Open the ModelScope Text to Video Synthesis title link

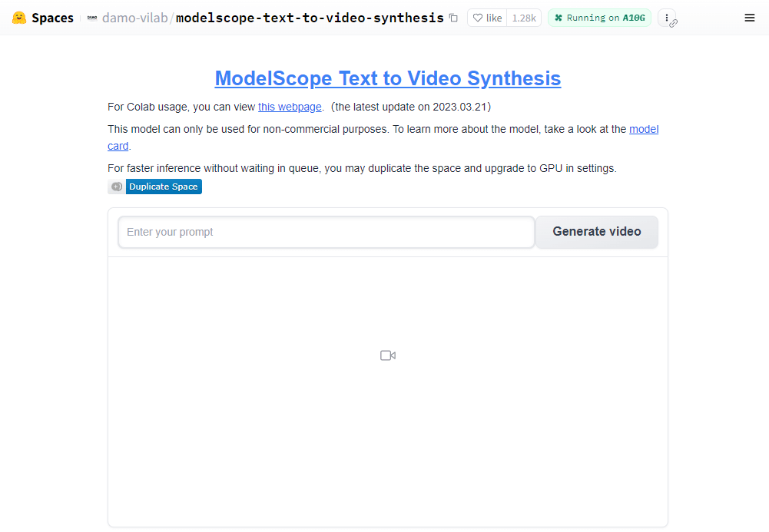click(x=388, y=78)
